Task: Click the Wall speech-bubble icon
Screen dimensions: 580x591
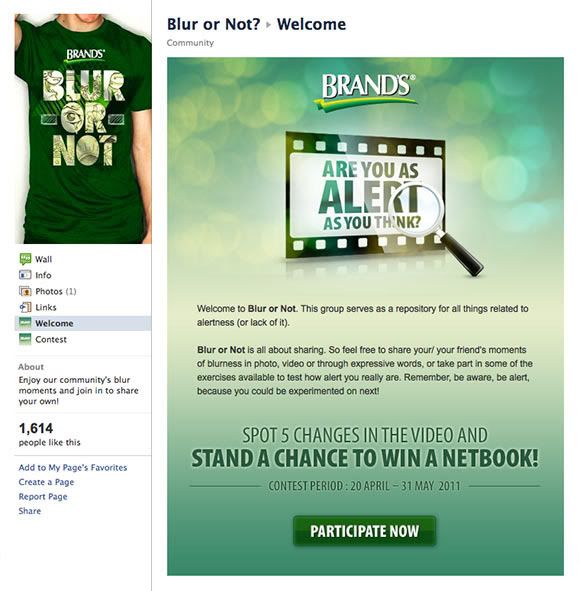Action: tap(25, 259)
